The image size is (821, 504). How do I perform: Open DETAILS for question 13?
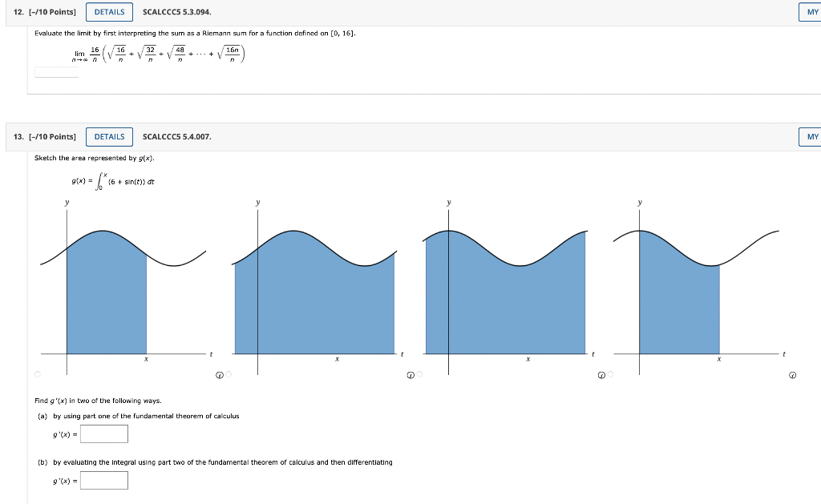[x=109, y=136]
